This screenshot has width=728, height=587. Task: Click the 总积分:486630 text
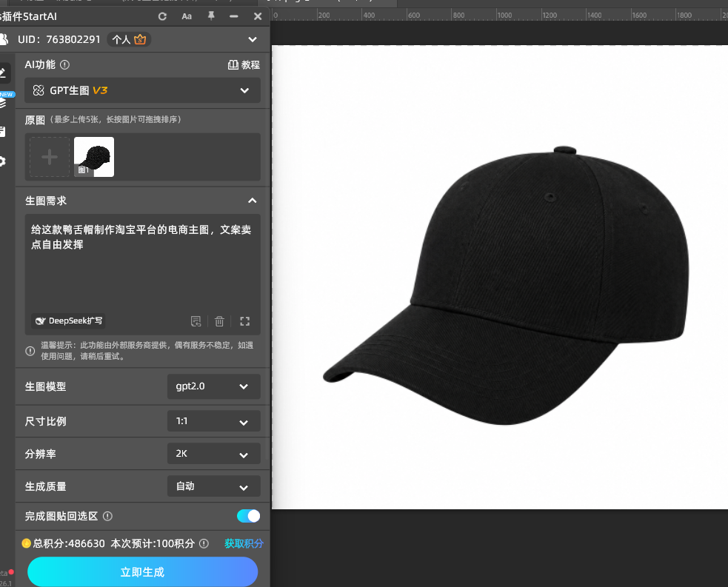(69, 543)
